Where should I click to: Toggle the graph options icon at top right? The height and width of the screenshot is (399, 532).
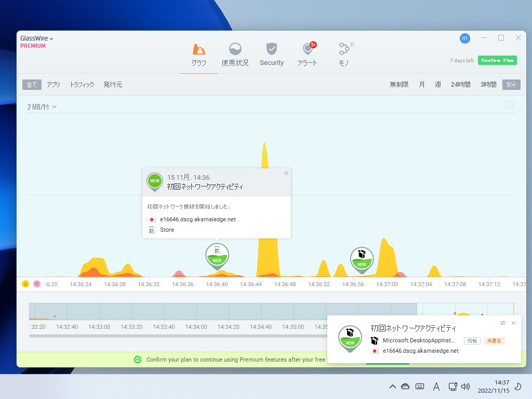[509, 104]
